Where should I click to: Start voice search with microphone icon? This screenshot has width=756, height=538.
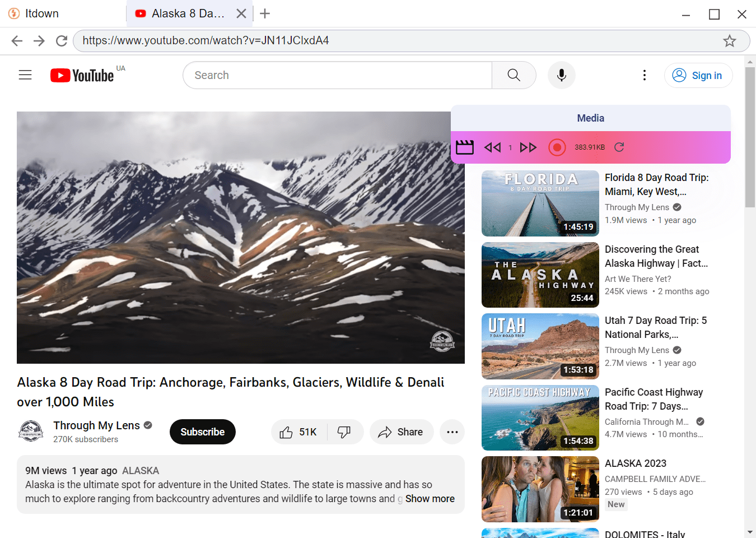point(562,75)
